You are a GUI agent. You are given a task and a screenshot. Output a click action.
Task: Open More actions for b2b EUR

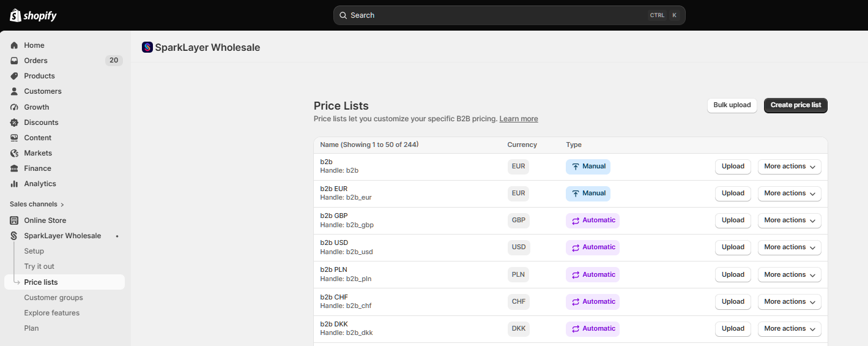coord(789,194)
